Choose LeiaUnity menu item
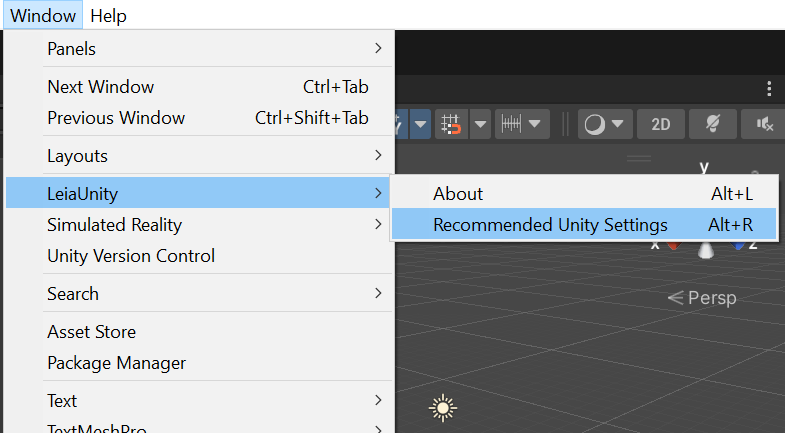The image size is (785, 433). (199, 193)
